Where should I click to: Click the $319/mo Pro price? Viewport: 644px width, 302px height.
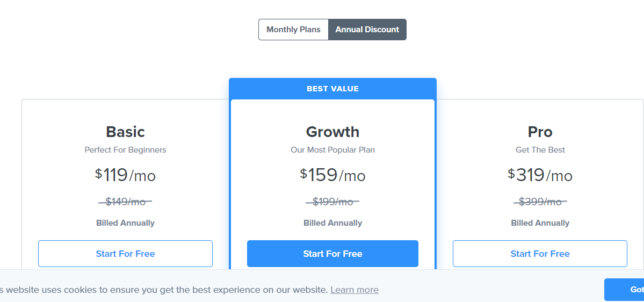[540, 175]
